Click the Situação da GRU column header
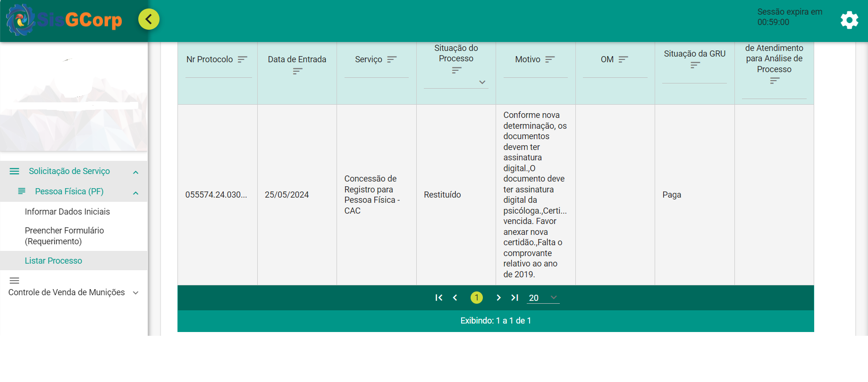This screenshot has width=868, height=382. (x=695, y=54)
